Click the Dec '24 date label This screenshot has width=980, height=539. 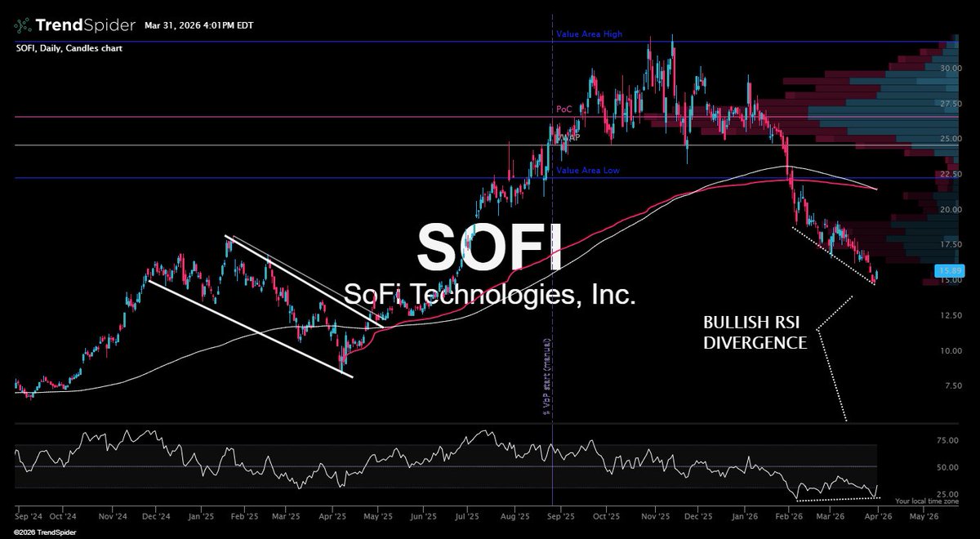click(x=155, y=517)
